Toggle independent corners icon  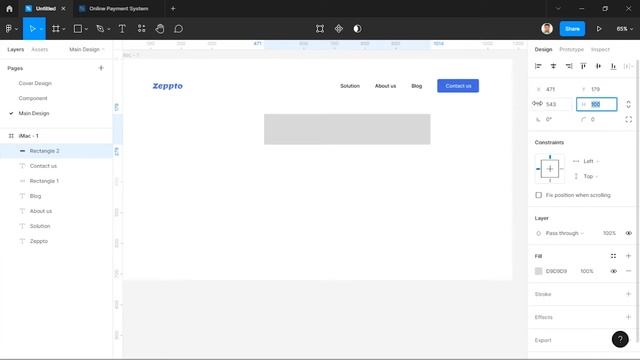click(628, 119)
